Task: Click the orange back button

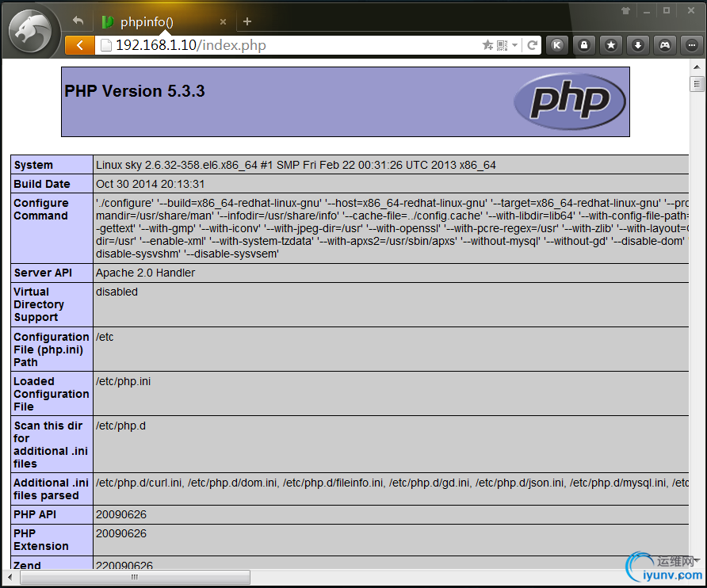Action: coord(80,45)
